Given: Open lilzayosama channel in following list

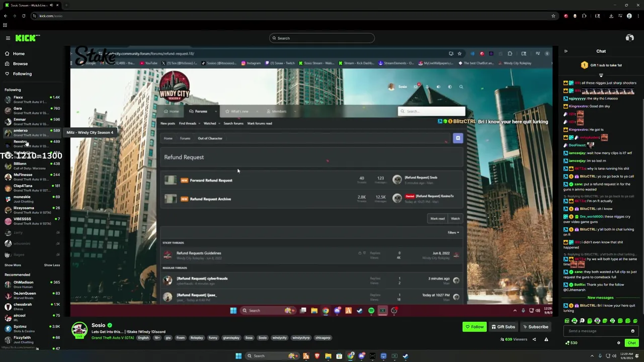Looking at the screenshot, I should tap(32, 210).
